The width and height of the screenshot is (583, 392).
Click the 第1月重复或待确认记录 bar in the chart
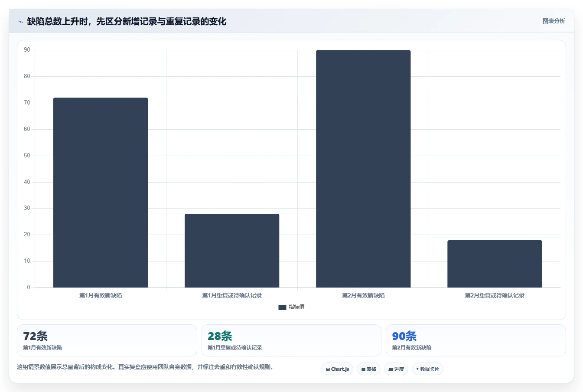[232, 251]
